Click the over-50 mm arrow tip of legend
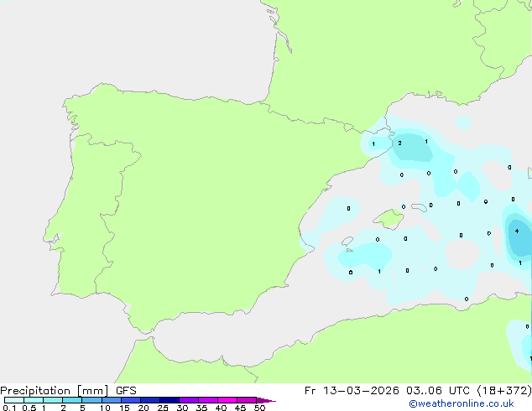This screenshot has width=532, height=411. 266,400
